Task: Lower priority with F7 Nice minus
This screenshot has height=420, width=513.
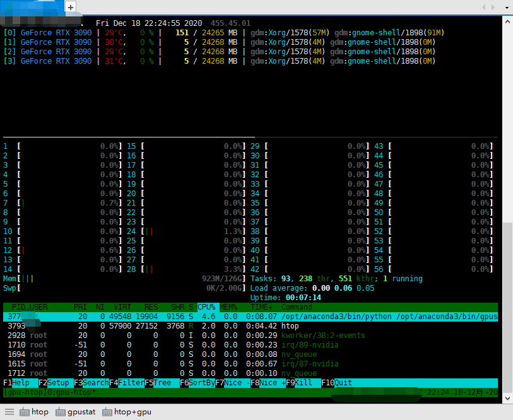Action: [x=232, y=382]
